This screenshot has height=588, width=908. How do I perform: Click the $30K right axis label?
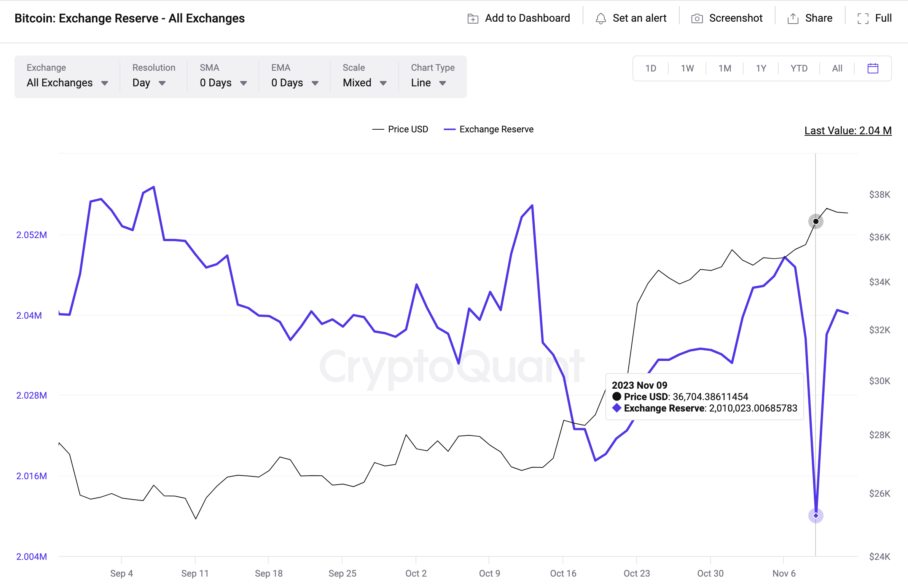click(x=879, y=381)
